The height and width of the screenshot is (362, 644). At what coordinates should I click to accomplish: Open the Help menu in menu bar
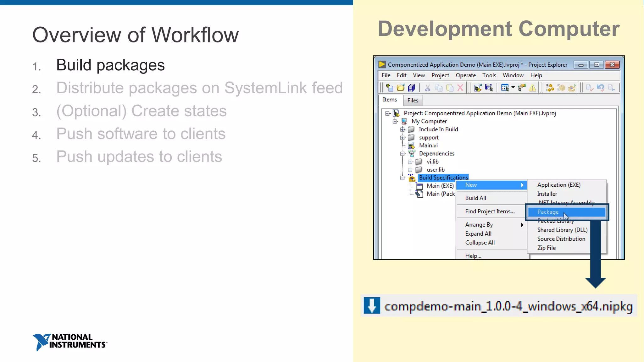pos(536,75)
